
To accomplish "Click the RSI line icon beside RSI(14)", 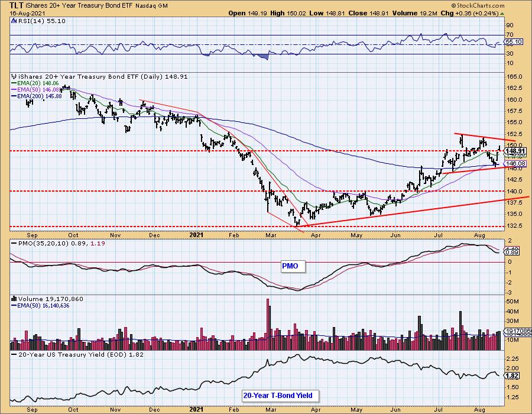I will click(14, 21).
